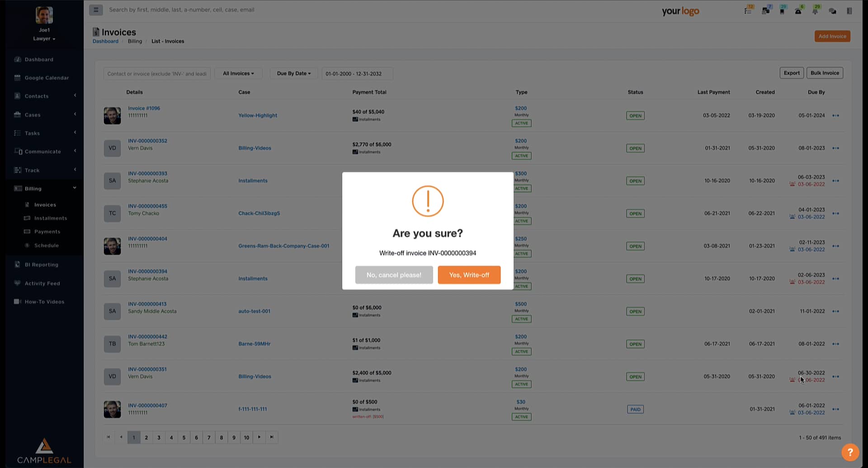Collapse the Billing section in the sidebar
Viewport: 868px width, 468px height.
click(x=32, y=188)
